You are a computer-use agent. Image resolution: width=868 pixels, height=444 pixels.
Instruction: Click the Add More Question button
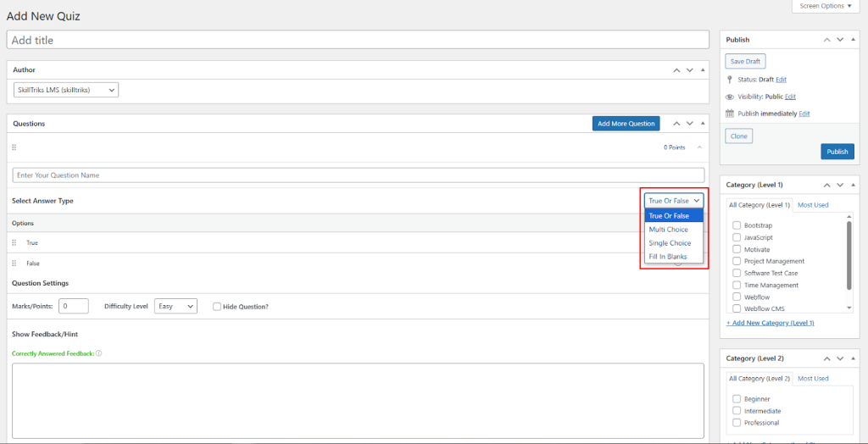(x=626, y=124)
